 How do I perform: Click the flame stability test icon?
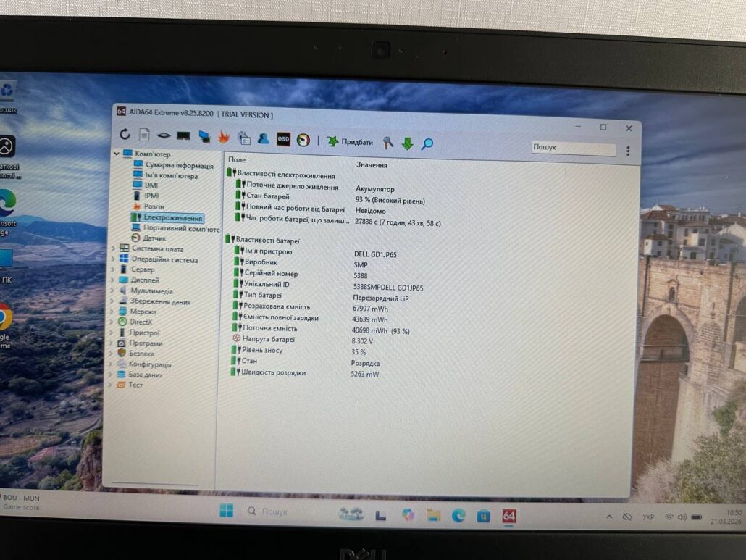(224, 137)
